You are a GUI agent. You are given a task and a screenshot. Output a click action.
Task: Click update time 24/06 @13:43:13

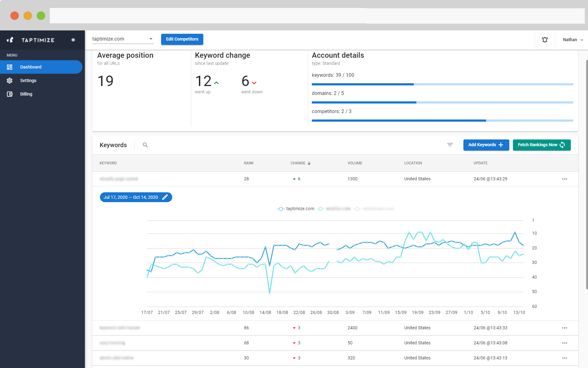[491, 358]
